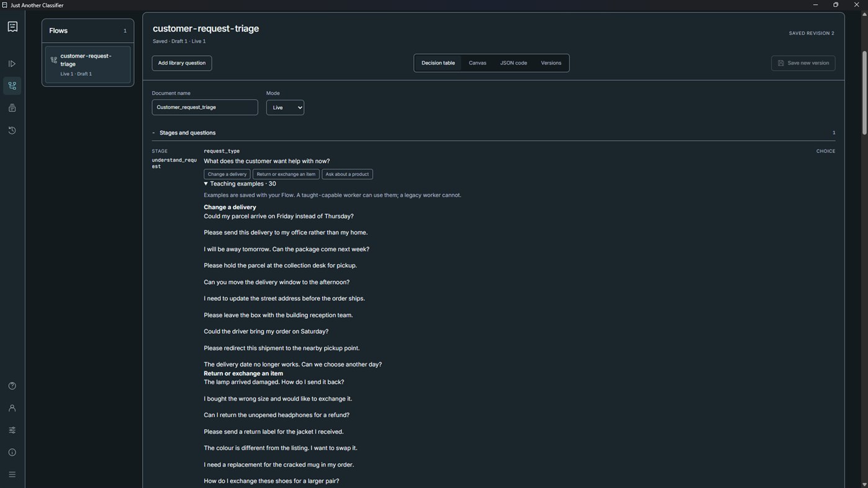The image size is (868, 488).
Task: Open the Versions tab
Action: [551, 63]
